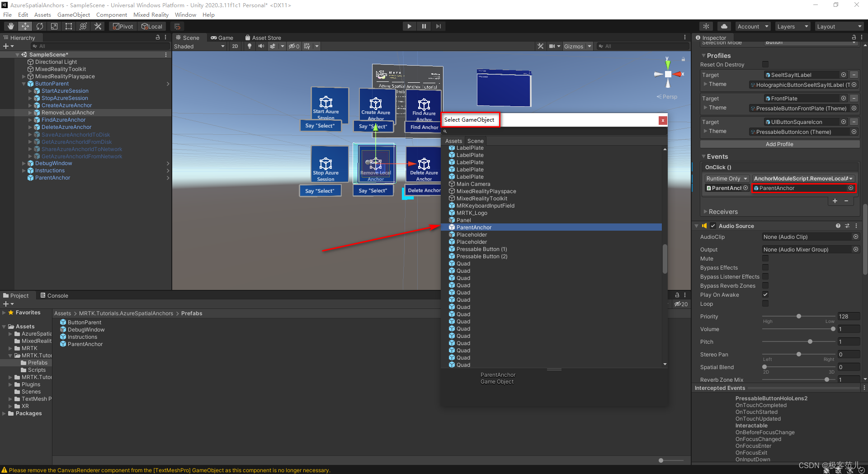Open Unity cloud services icon
The image size is (868, 474).
724,26
